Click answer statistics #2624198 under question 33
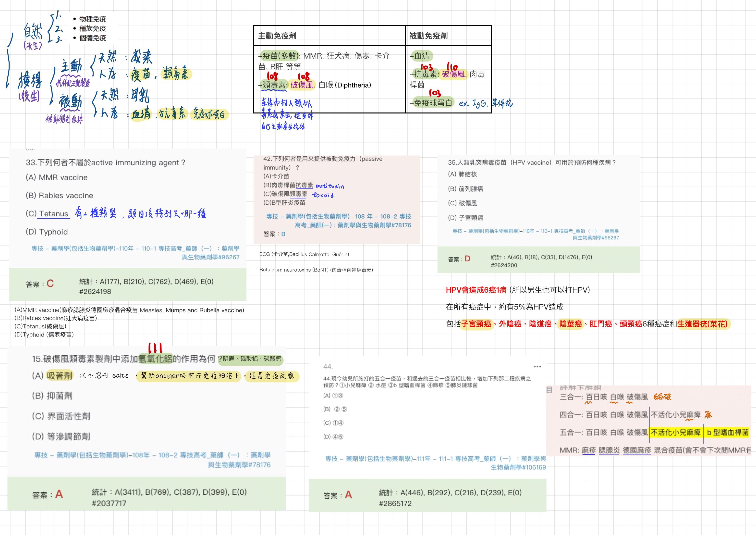756x535 pixels. tap(95, 292)
